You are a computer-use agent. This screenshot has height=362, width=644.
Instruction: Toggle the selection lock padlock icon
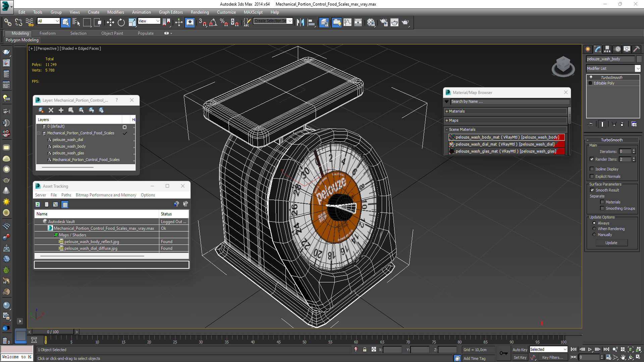pos(365,350)
